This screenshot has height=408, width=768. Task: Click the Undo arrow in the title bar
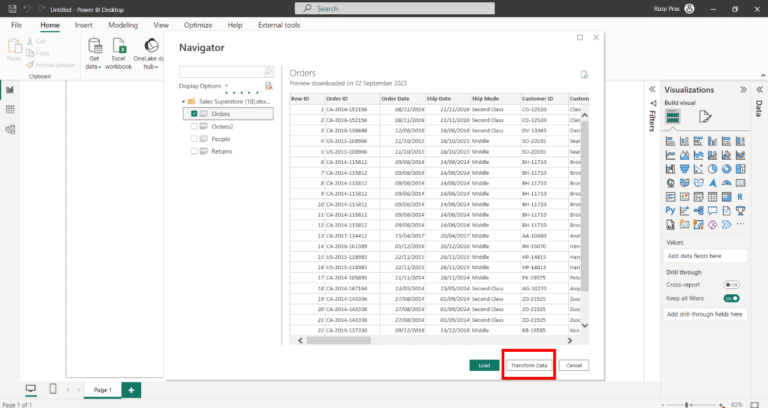27,9
